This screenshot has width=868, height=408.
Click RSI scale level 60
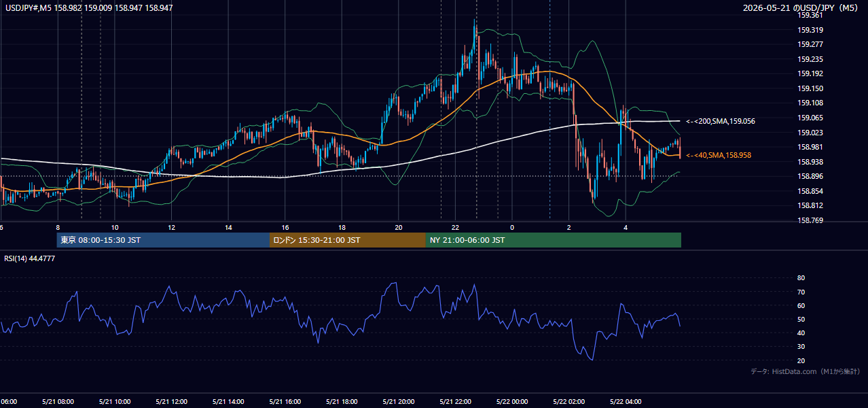pos(801,305)
